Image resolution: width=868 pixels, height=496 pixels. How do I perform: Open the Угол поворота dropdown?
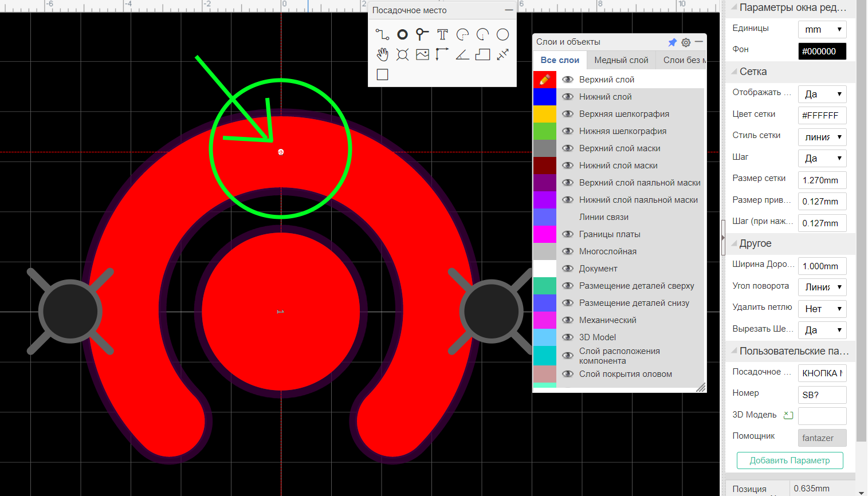[x=822, y=287]
